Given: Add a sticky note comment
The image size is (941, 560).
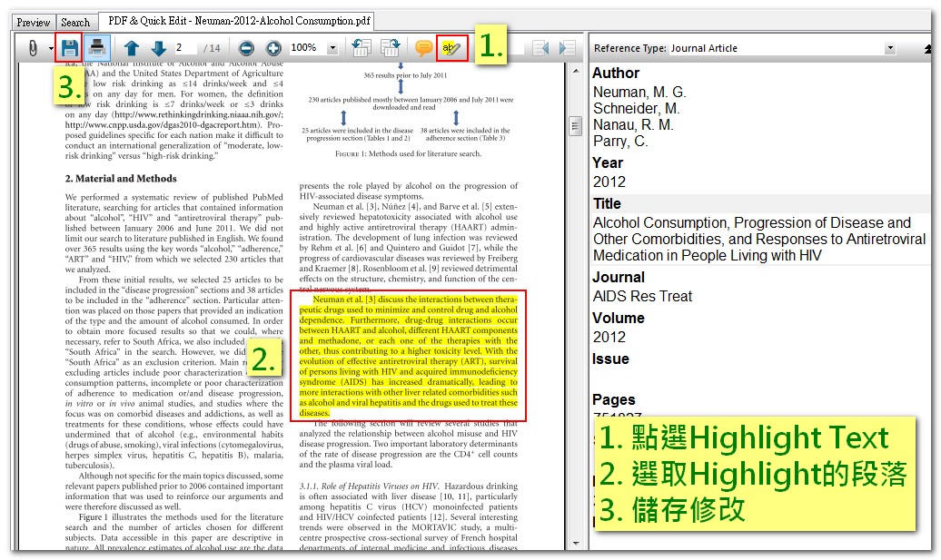Looking at the screenshot, I should [x=423, y=48].
